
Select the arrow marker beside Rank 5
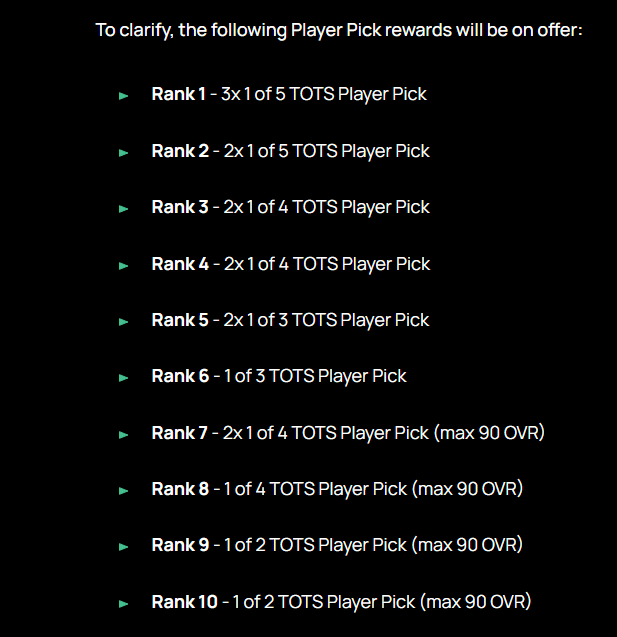pyautogui.click(x=124, y=321)
